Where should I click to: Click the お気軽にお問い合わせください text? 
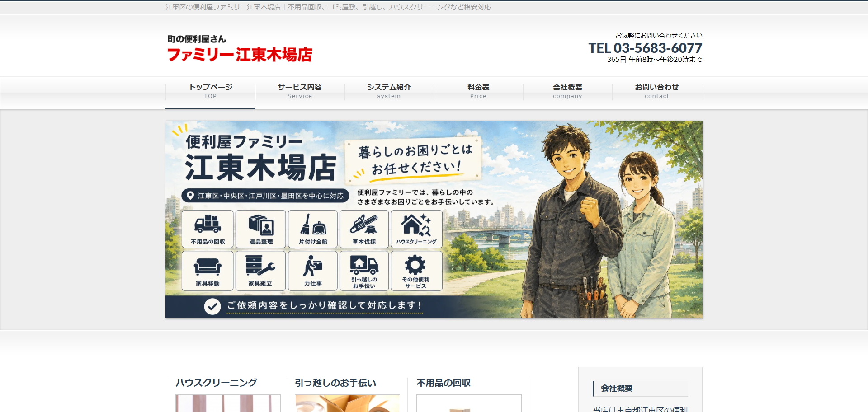659,36
